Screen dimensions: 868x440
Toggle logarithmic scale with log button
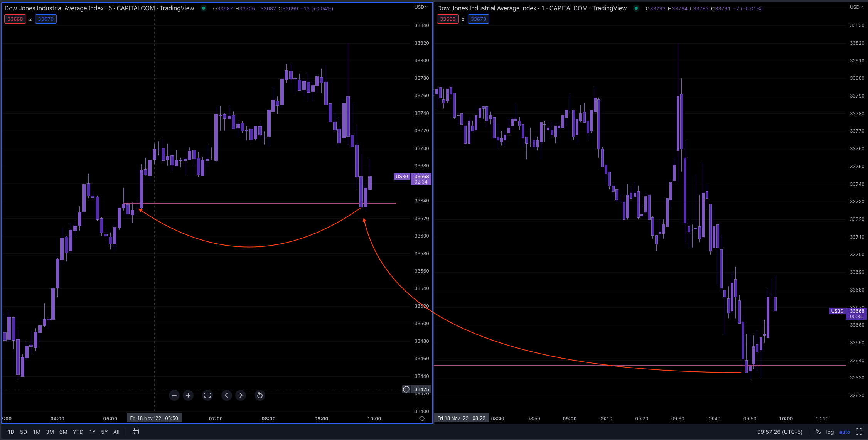[x=829, y=432]
